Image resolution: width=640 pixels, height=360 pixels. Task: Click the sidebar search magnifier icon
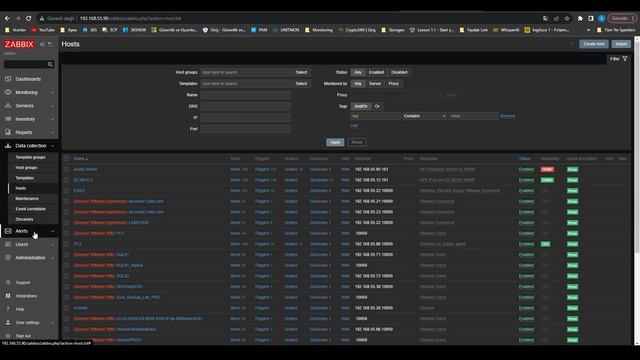point(50,64)
